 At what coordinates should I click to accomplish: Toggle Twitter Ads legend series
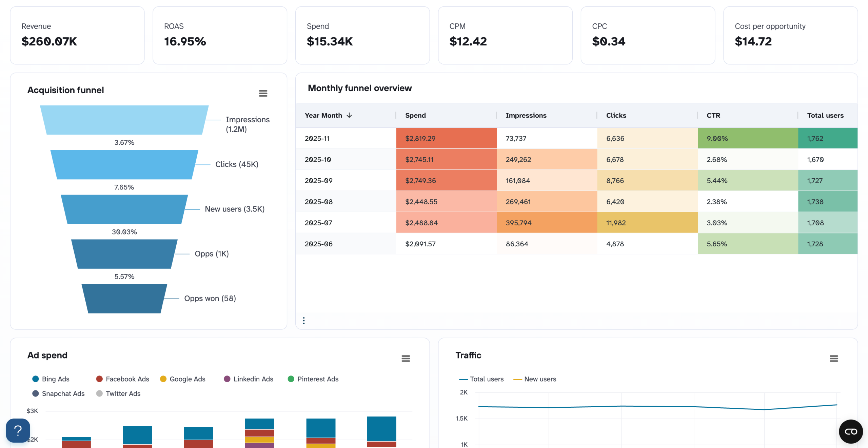118,393
